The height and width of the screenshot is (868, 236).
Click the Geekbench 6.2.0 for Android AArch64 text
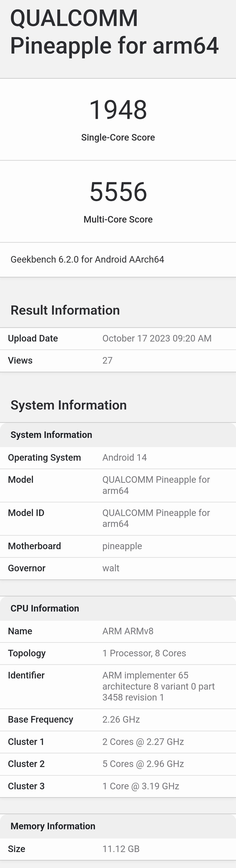point(87,260)
